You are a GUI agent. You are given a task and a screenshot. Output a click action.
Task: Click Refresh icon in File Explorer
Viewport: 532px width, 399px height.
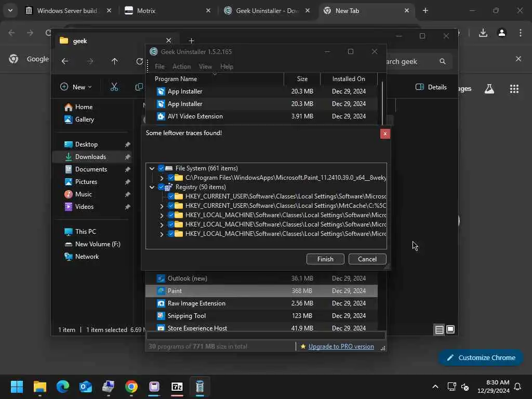pos(139,61)
